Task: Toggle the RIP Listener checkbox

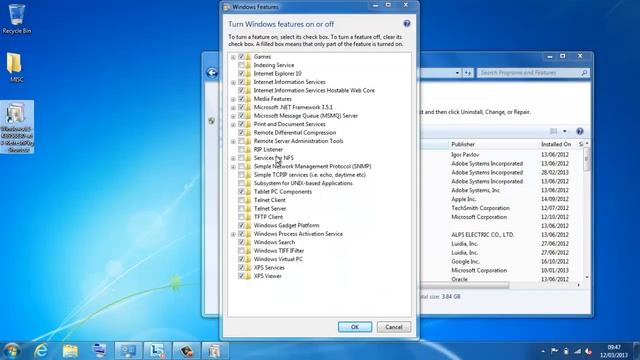Action: coord(241,149)
